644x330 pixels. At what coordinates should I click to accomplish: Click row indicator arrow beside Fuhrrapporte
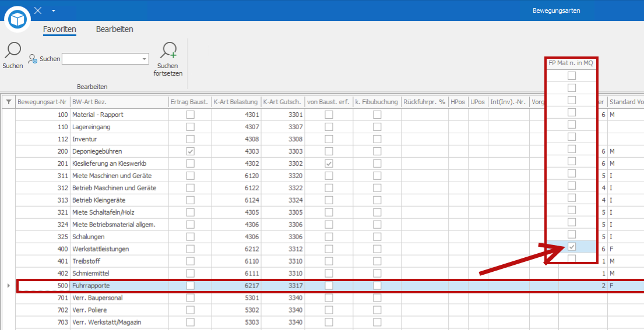point(8,286)
